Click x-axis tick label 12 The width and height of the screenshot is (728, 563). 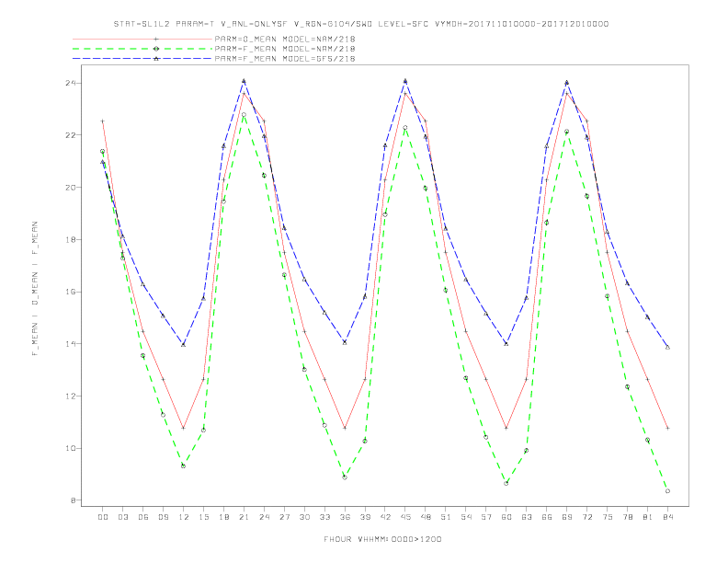[x=184, y=517]
